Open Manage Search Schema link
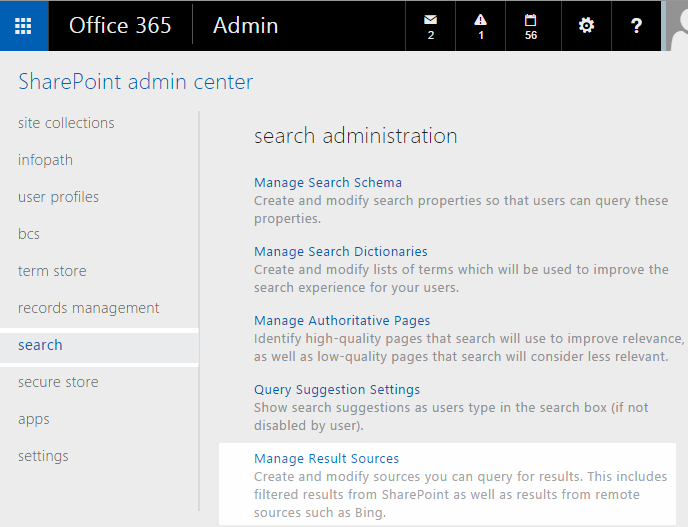The height and width of the screenshot is (527, 688). pos(328,183)
